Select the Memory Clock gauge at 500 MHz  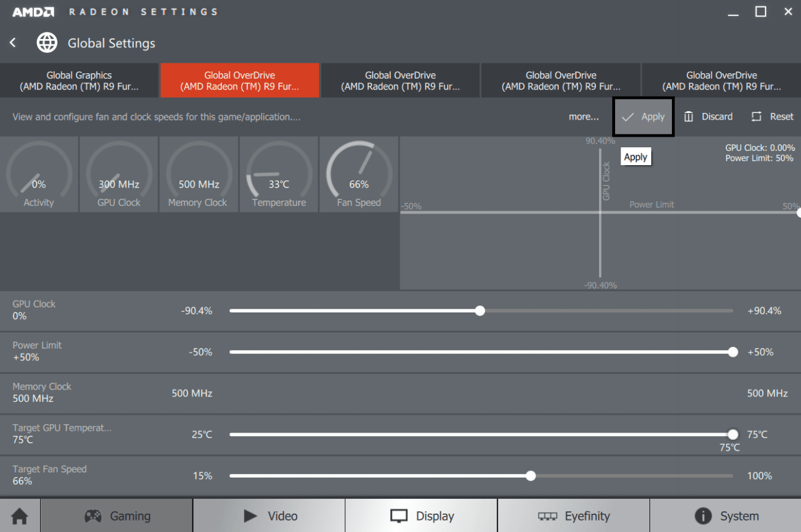point(199,175)
